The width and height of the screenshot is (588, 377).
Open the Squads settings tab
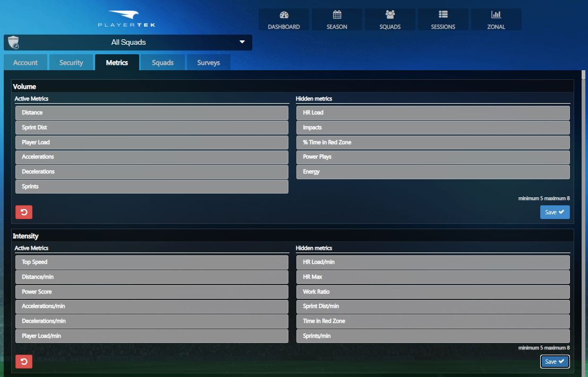[163, 63]
